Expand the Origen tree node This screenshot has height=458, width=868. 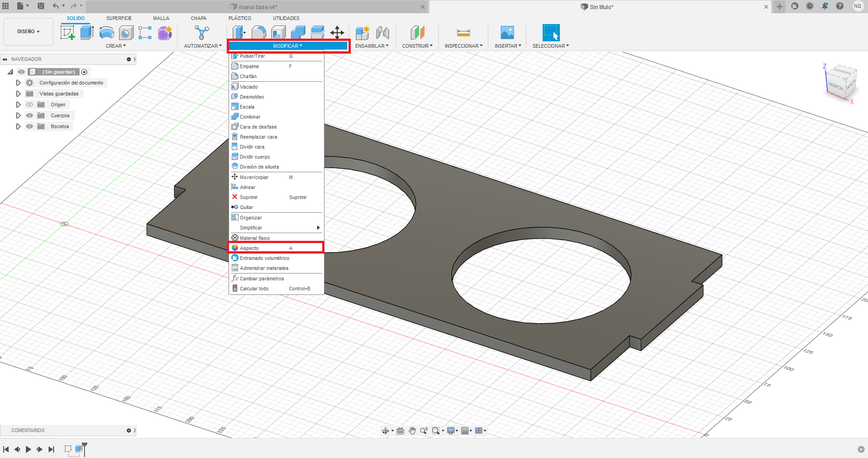18,105
